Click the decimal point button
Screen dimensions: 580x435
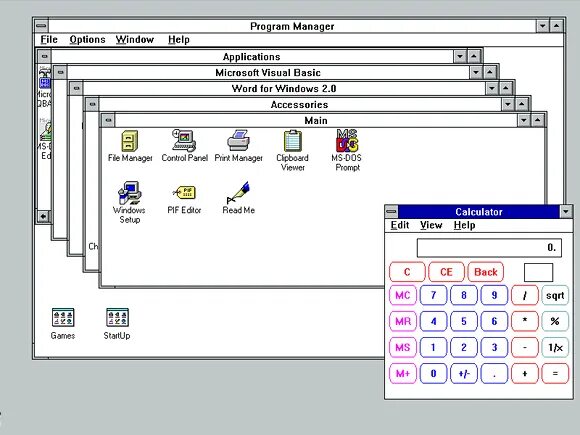click(494, 374)
